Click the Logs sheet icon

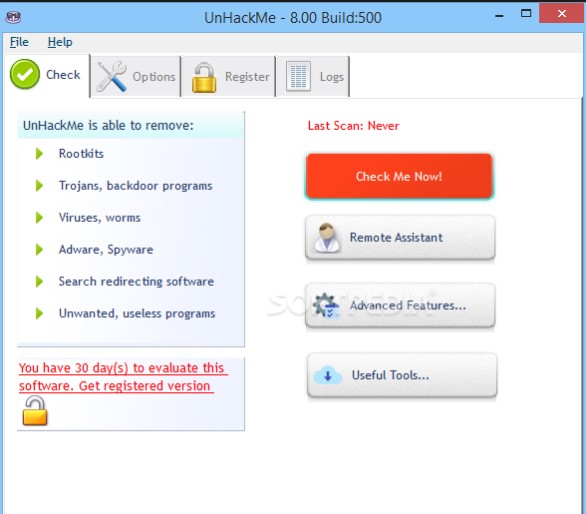[298, 76]
